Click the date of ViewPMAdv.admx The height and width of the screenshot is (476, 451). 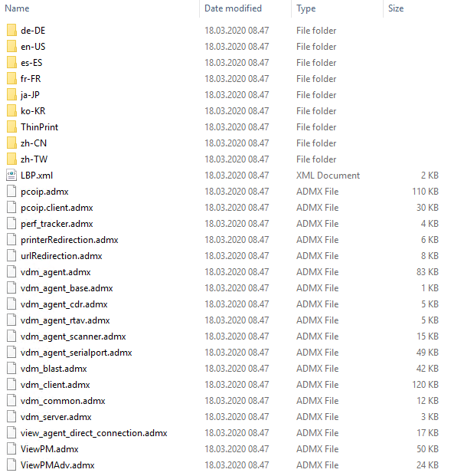(237, 465)
